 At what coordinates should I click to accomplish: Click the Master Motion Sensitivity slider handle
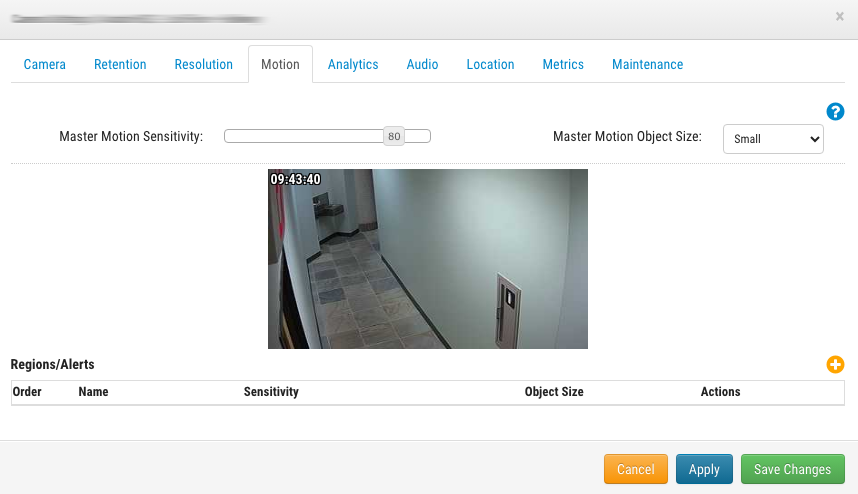[x=394, y=137]
